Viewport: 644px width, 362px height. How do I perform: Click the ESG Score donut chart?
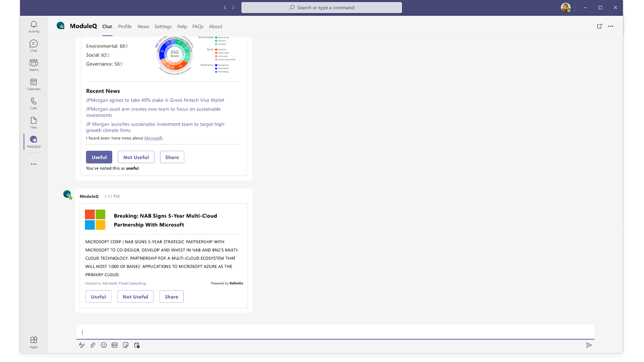point(175,54)
